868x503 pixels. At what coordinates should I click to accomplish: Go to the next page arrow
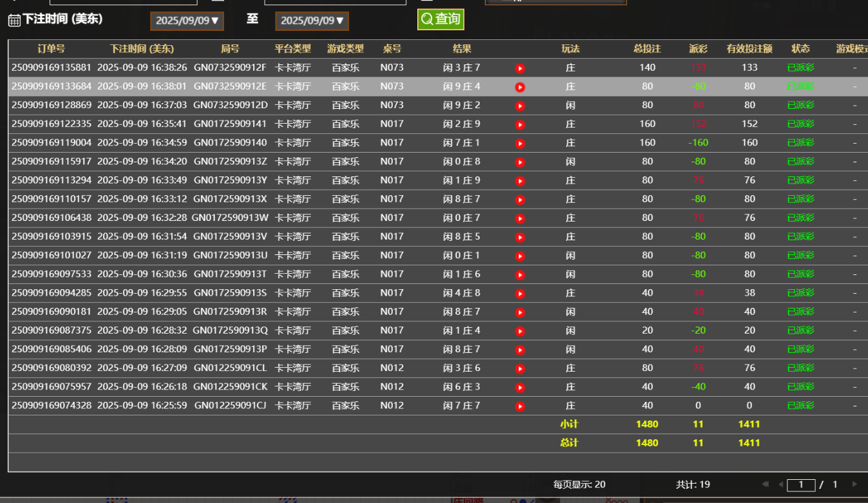[x=854, y=484]
